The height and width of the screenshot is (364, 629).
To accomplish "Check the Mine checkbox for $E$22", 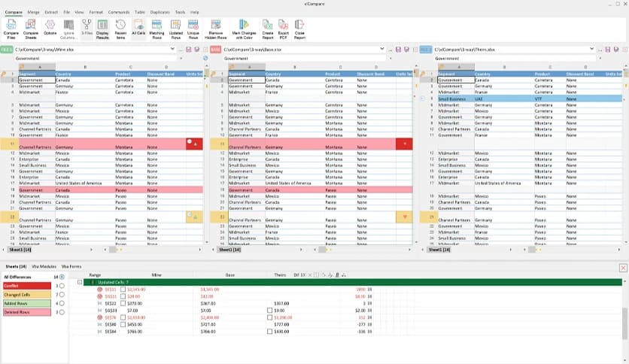I will 123,304.
